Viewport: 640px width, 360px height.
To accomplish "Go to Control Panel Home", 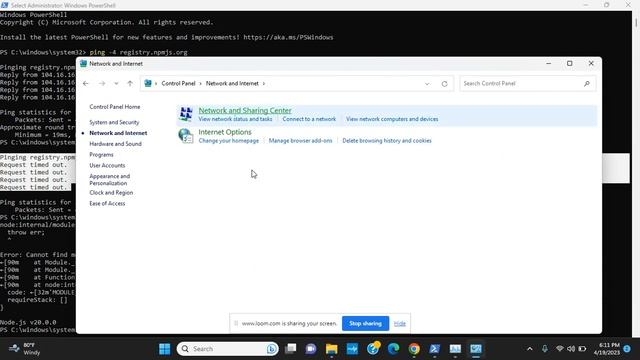I will 115,107.
